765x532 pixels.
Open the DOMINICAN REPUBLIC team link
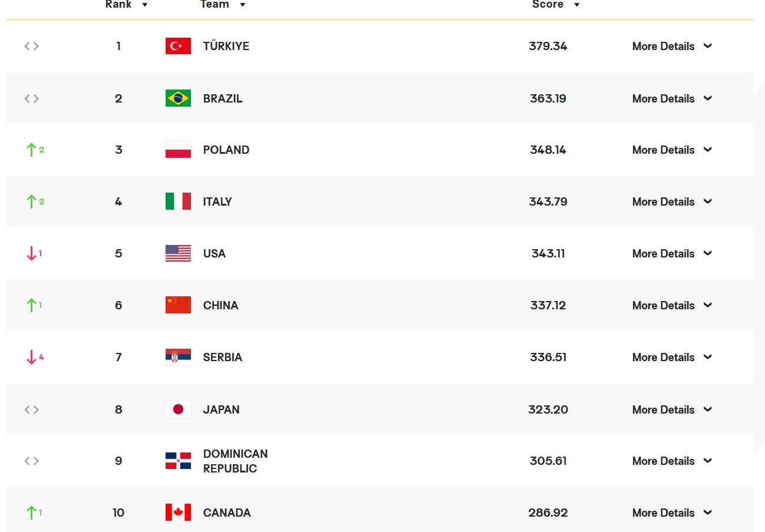[x=235, y=461]
